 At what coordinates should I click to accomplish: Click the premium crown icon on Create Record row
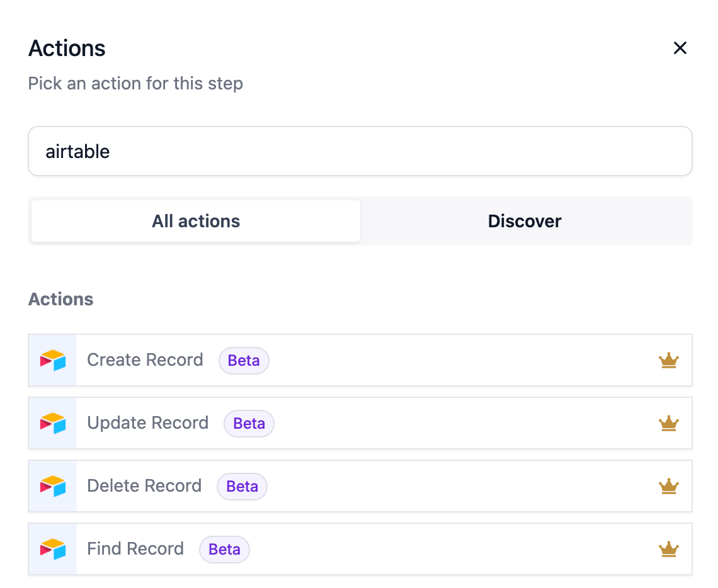coord(669,360)
